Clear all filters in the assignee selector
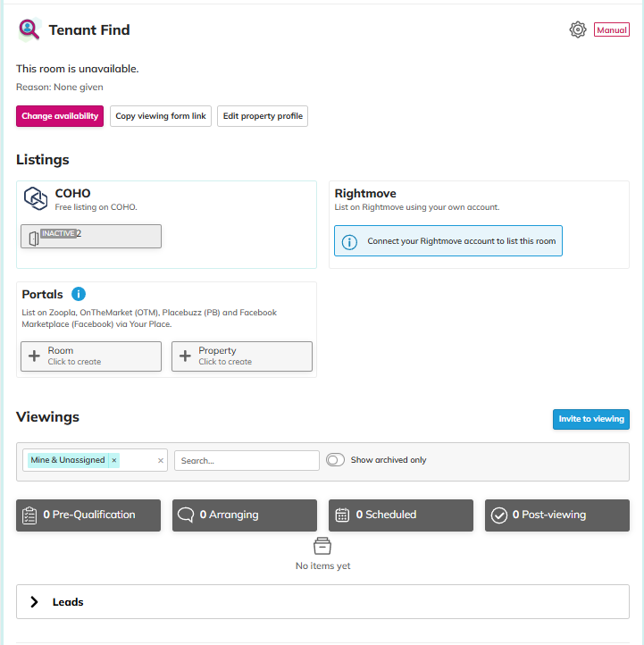 point(161,460)
